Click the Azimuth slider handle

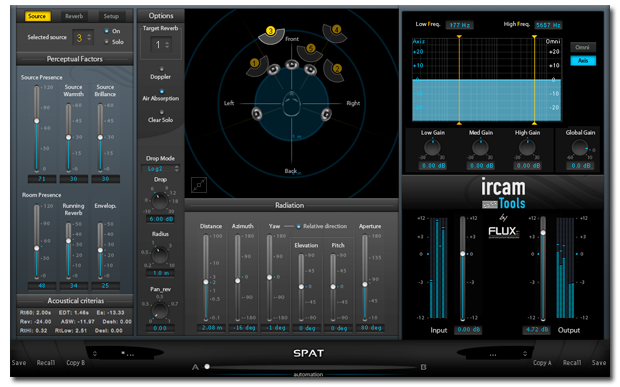tap(238, 281)
